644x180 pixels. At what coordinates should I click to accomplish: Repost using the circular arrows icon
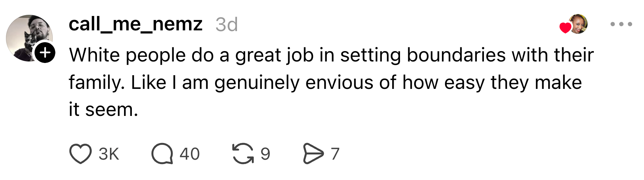tap(243, 154)
